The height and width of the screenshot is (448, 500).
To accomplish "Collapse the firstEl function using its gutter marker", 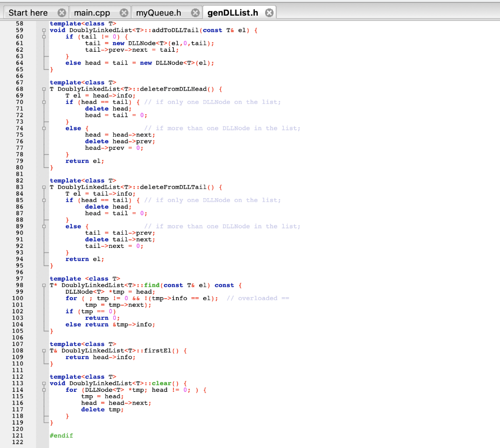I will (44, 350).
